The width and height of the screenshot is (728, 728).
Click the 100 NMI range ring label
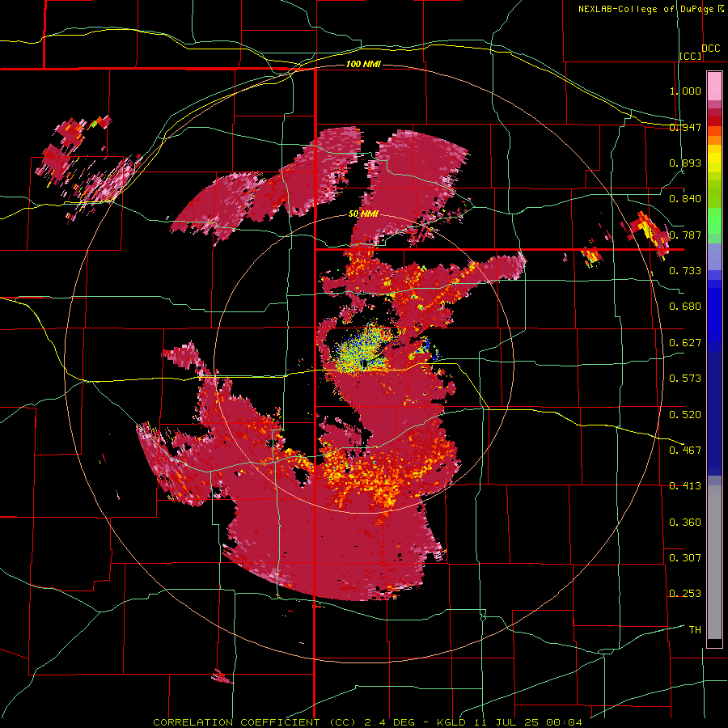pyautogui.click(x=363, y=64)
